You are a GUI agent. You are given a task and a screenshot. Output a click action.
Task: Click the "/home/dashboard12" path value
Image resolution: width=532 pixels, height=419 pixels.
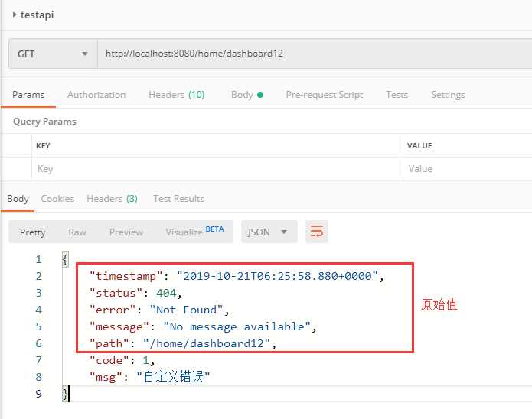(x=207, y=343)
